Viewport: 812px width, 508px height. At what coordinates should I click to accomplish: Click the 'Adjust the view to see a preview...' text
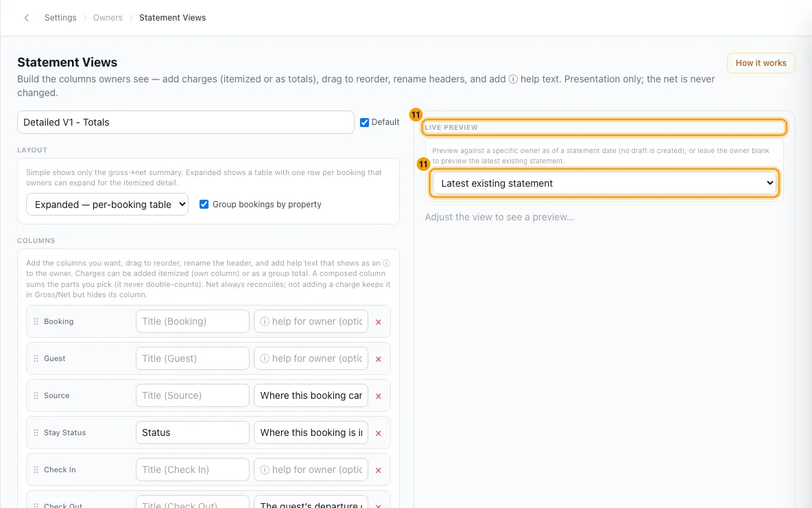pos(499,217)
